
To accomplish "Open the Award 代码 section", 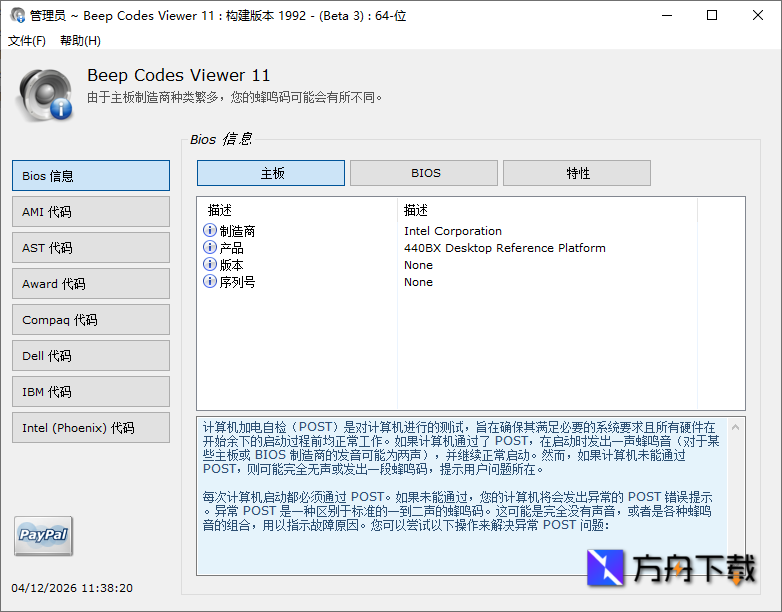I will click(91, 283).
